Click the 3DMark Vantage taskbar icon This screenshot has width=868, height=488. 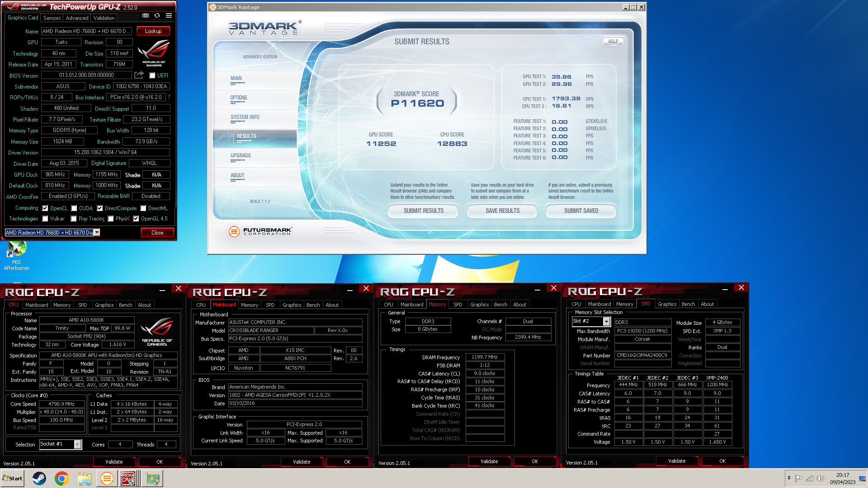point(107,479)
